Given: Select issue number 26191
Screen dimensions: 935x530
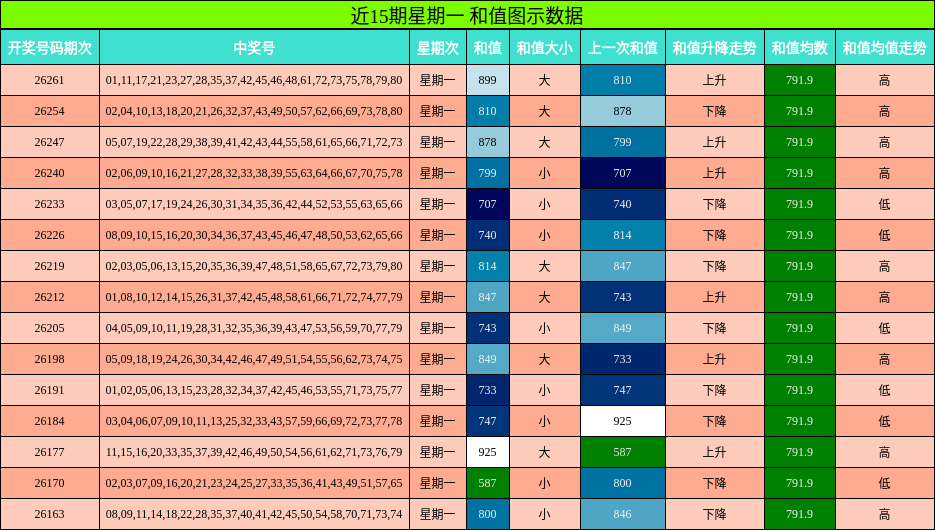Looking at the screenshot, I should [49, 390].
